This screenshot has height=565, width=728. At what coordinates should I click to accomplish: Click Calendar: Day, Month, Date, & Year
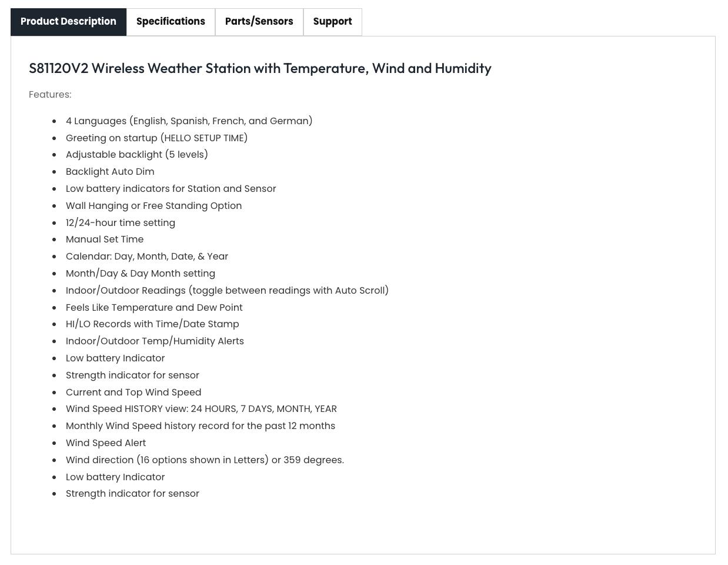[147, 257]
